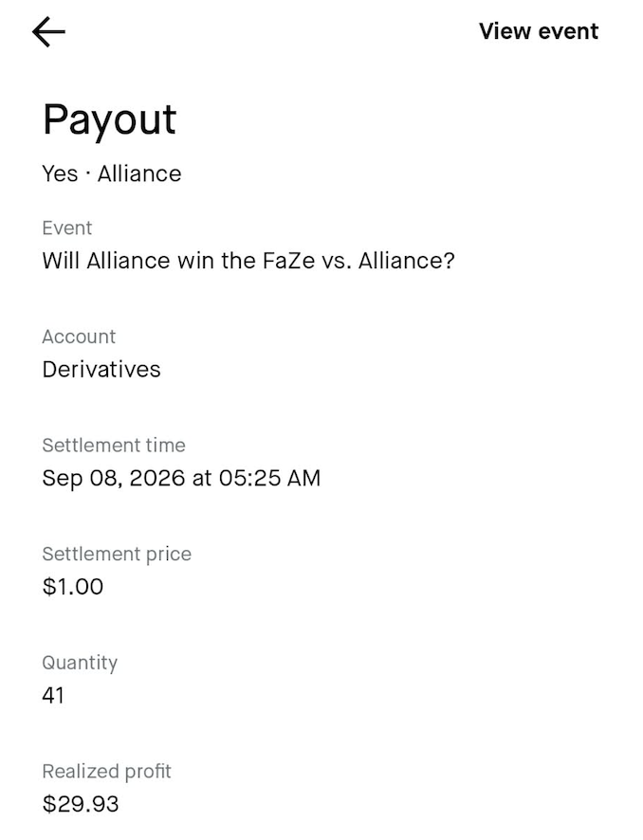643x840 pixels.
Task: Tap the Settlement price label
Action: coord(117,554)
